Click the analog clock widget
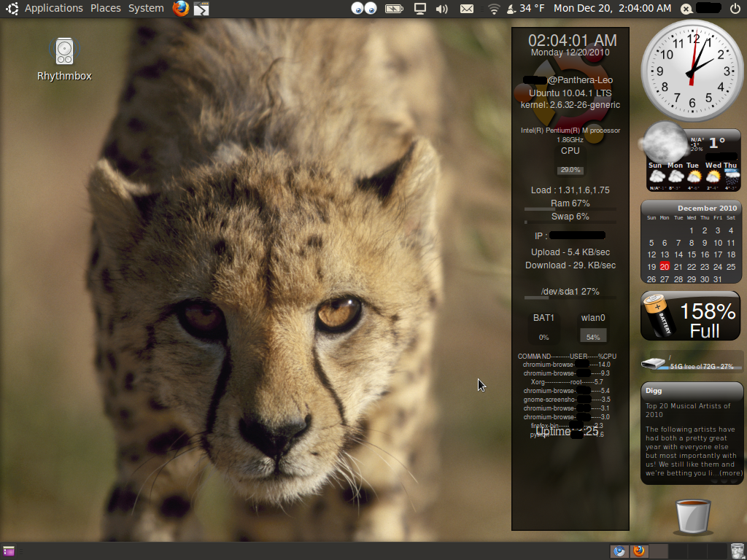This screenshot has height=560, width=747. [x=692, y=70]
